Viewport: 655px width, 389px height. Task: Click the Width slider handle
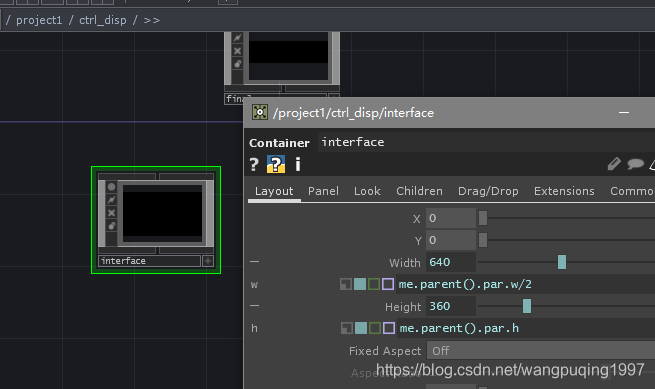[x=562, y=262]
